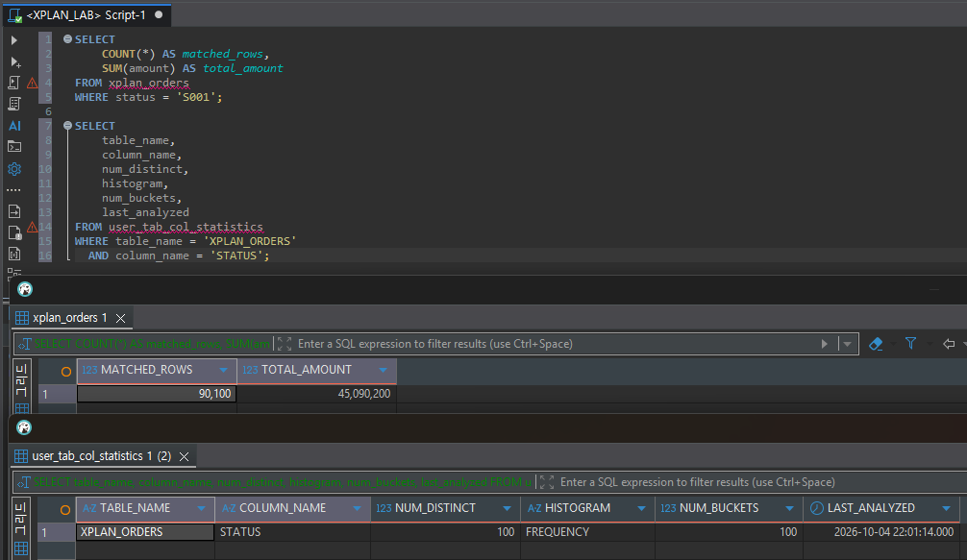Viewport: 967px width, 560px height.
Task: Open the filter history dropdown in xplan_orders results
Action: [x=848, y=344]
